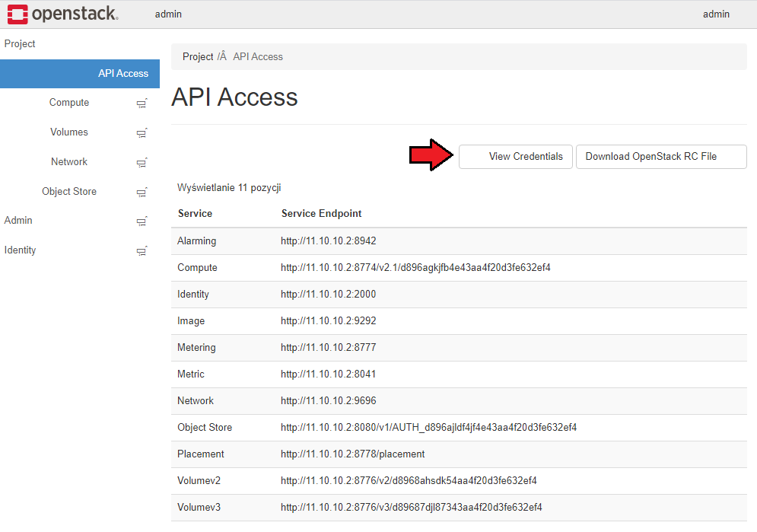This screenshot has height=532, width=757.
Task: Download the OpenStack RC File
Action: click(x=661, y=157)
